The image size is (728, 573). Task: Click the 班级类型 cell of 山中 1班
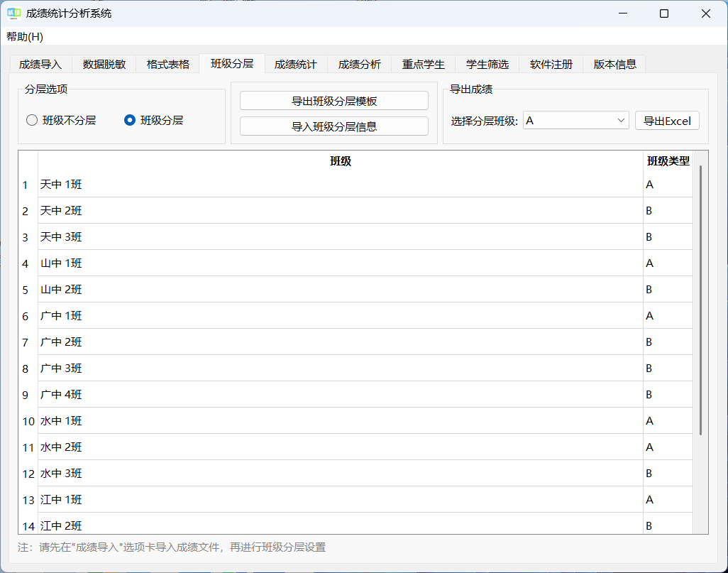[x=667, y=263]
